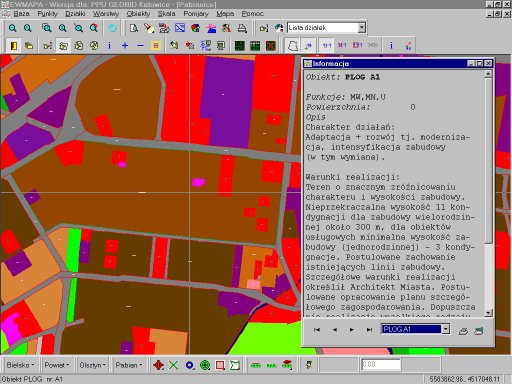Click the blue plus icon
512x384 pixels.
[x=125, y=45]
